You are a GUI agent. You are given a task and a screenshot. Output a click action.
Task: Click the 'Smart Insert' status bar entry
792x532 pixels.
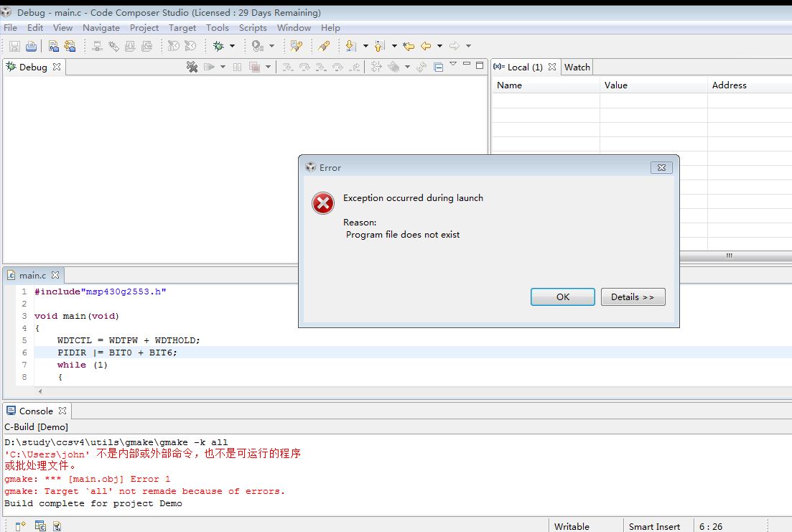654,526
